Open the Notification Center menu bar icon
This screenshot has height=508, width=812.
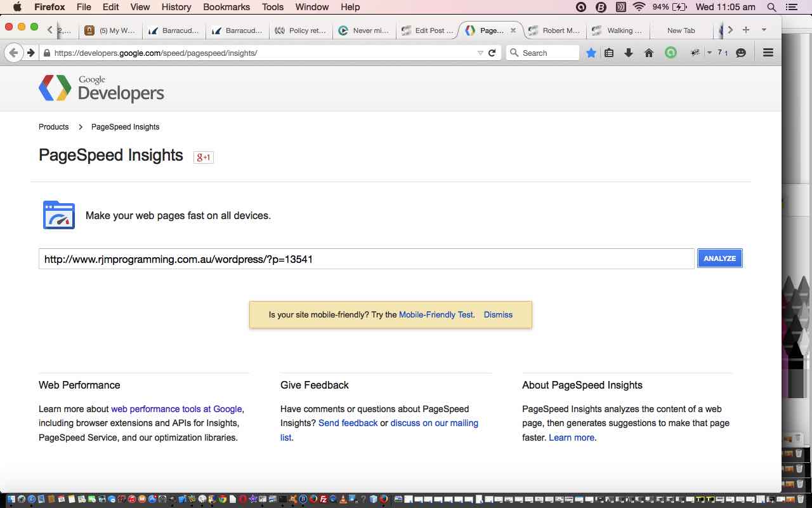click(x=791, y=7)
